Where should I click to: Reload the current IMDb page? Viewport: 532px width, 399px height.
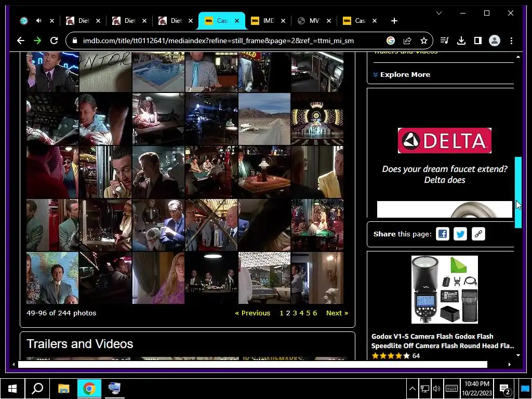tap(54, 41)
